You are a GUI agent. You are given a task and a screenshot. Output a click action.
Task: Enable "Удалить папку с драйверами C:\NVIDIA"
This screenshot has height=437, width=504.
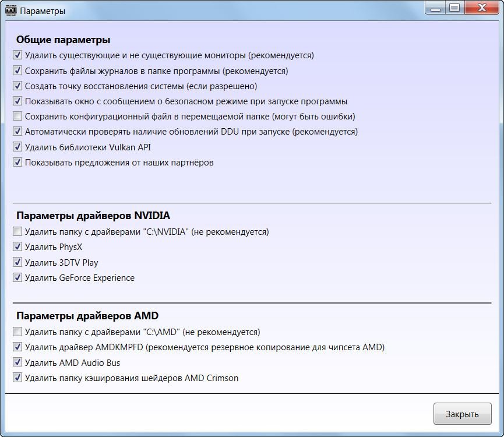click(17, 231)
